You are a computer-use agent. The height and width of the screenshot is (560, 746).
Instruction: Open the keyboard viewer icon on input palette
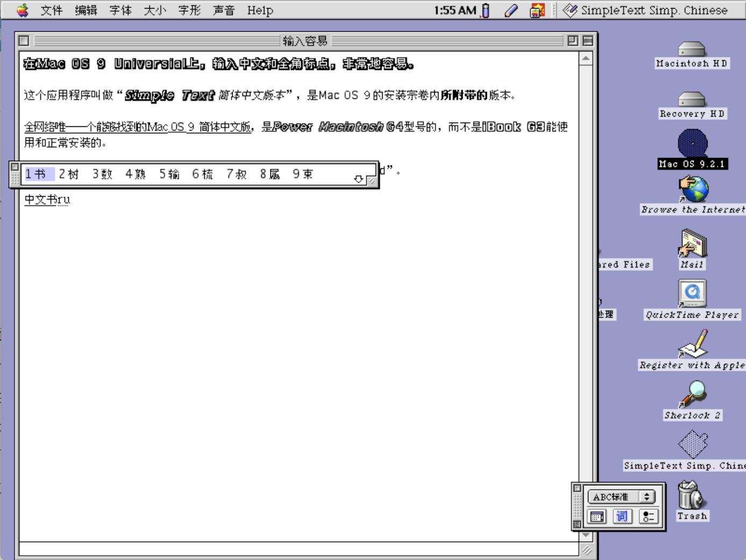point(597,516)
